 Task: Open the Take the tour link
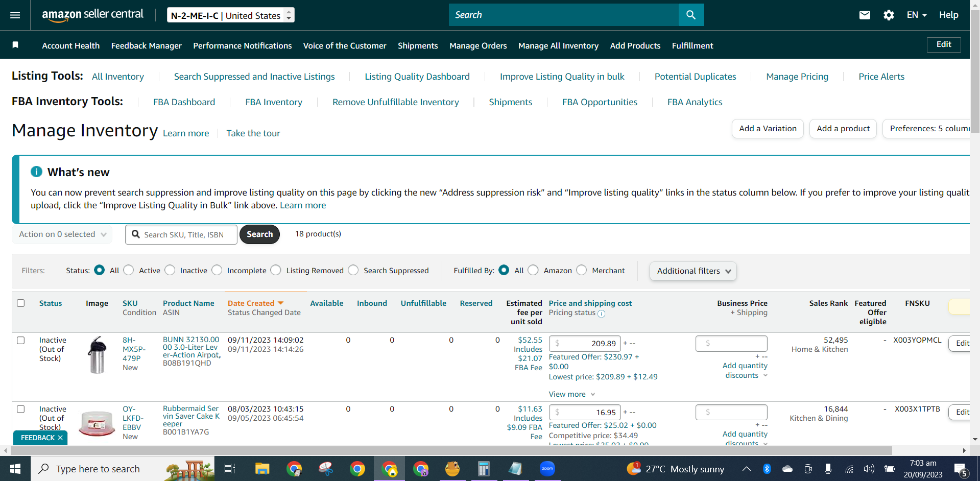coord(253,133)
